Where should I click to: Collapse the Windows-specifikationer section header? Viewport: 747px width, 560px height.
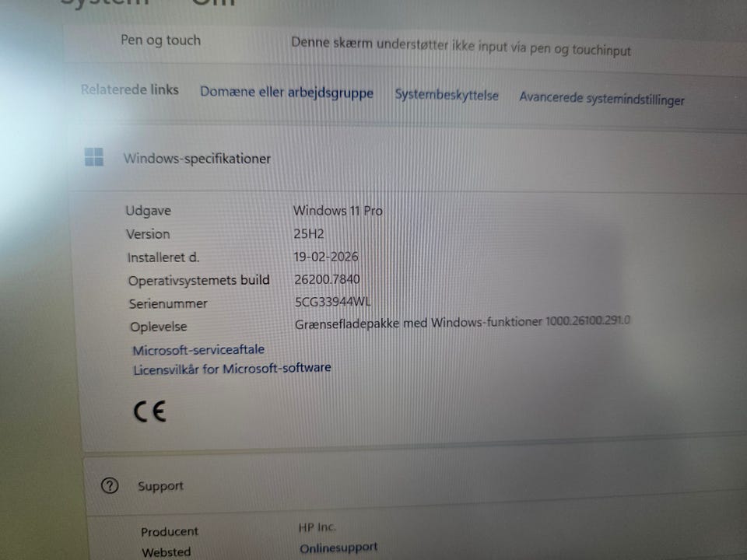[410, 158]
